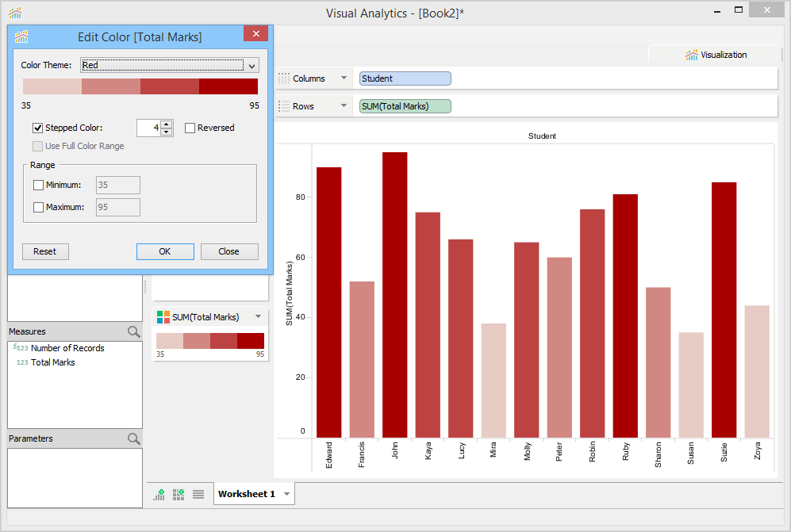Click the chart icon in Edit Color dialog title

click(21, 36)
